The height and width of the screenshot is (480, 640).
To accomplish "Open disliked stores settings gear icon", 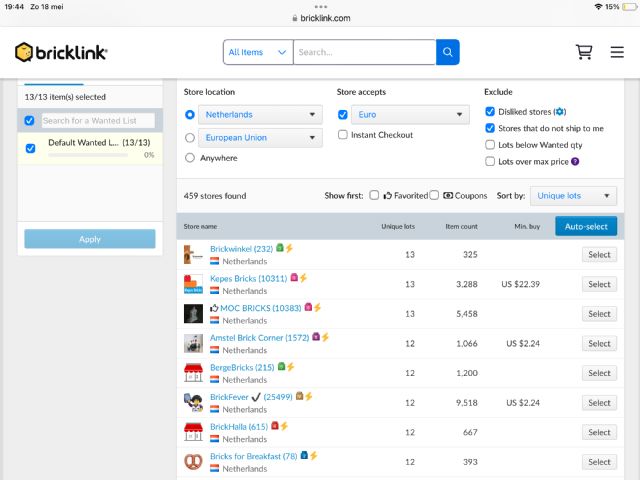I will pyautogui.click(x=561, y=112).
